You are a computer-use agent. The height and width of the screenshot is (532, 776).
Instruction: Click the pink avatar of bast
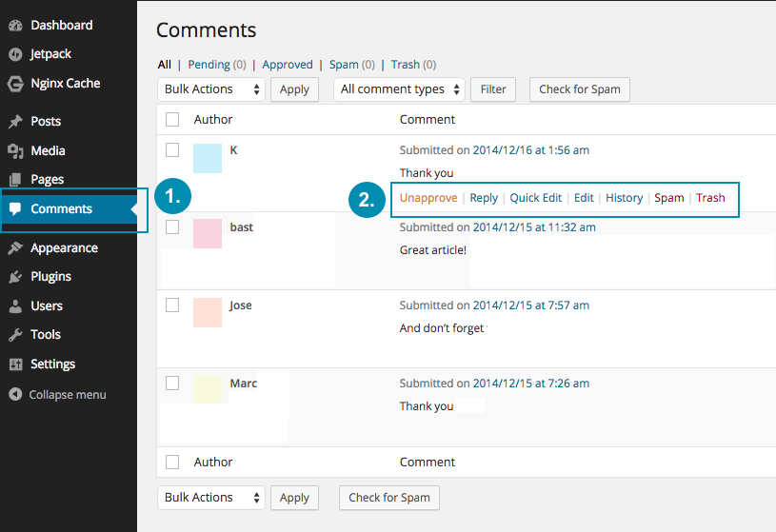pyautogui.click(x=208, y=233)
